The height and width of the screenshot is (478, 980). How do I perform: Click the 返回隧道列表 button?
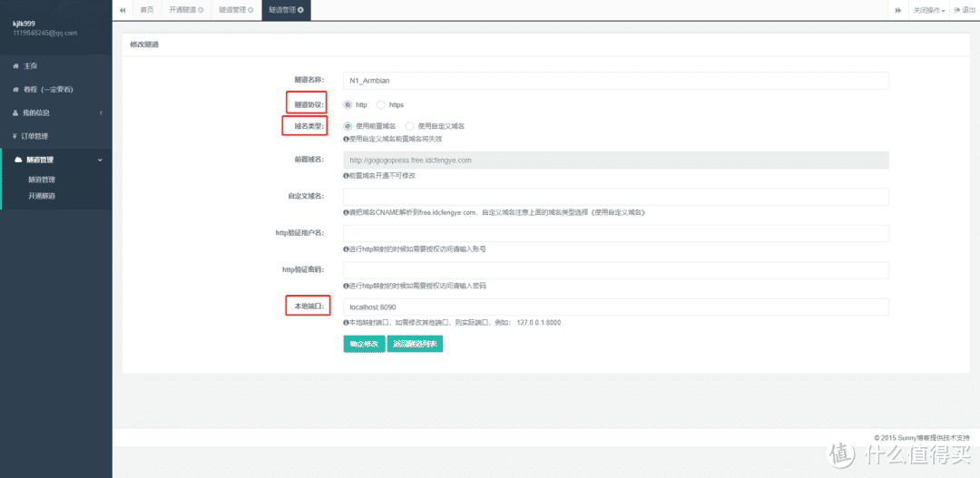pyautogui.click(x=415, y=345)
